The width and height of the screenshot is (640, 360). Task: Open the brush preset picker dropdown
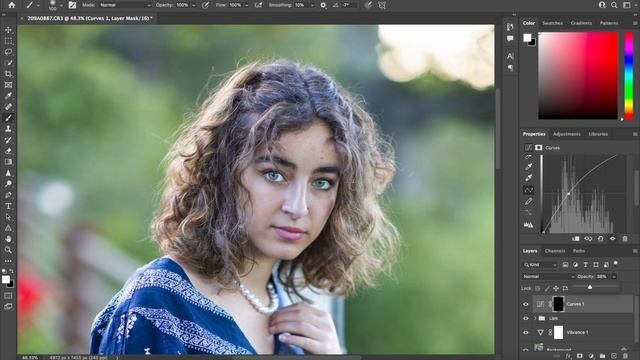(x=62, y=5)
